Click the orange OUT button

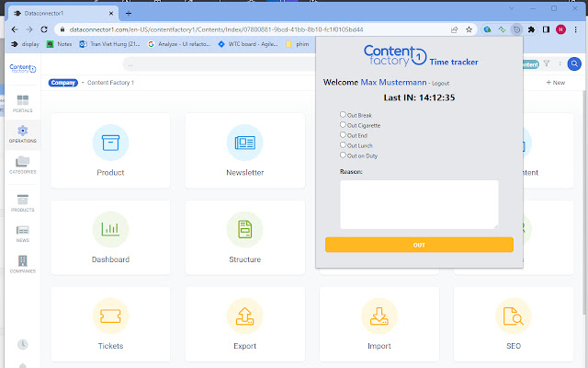click(419, 245)
